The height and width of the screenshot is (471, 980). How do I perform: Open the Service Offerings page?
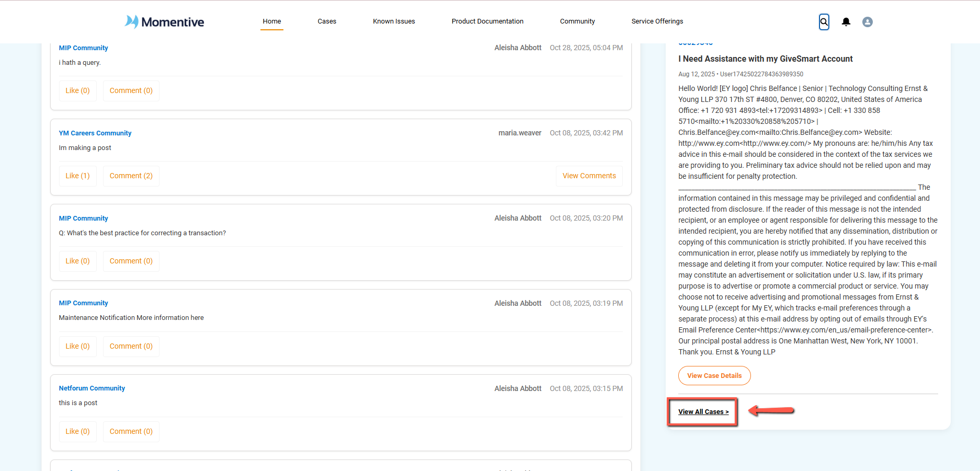point(657,21)
